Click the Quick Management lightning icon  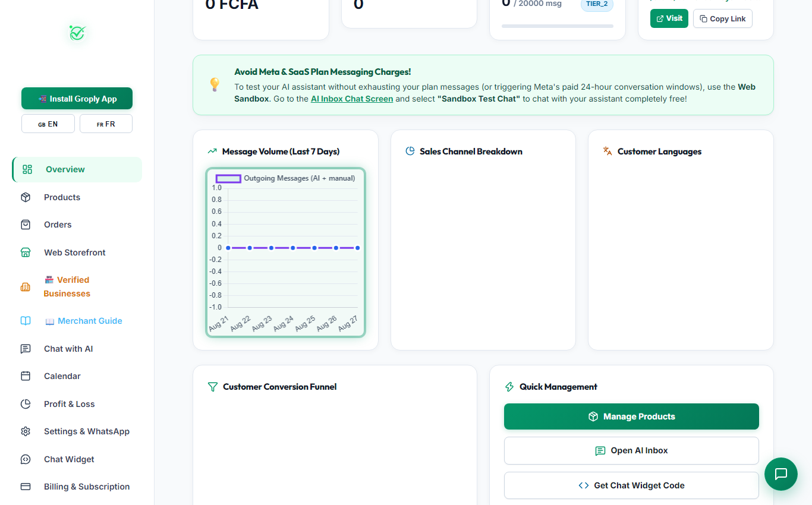pos(509,387)
